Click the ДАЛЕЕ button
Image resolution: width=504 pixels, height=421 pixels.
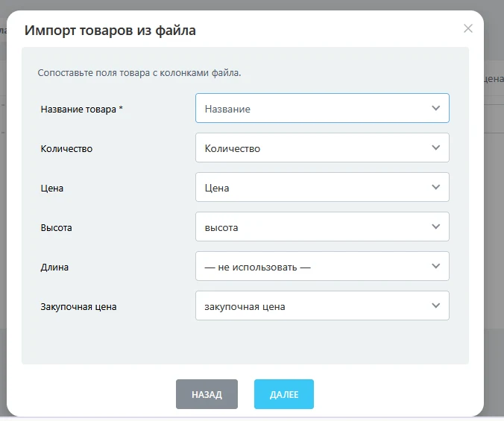[x=284, y=394]
